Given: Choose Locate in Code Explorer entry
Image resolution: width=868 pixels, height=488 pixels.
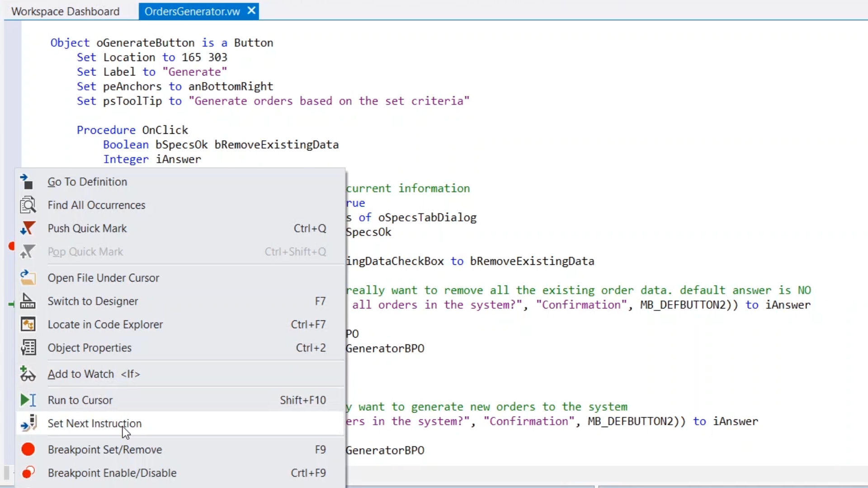Looking at the screenshot, I should click(x=105, y=324).
